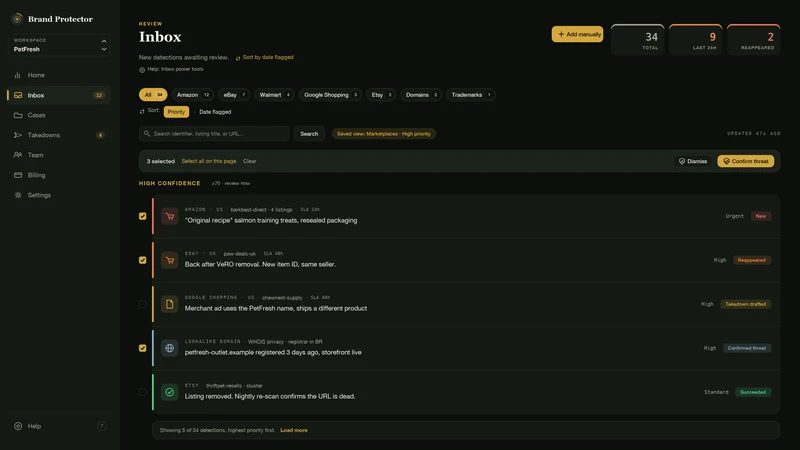This screenshot has width=800, height=450.
Task: Uncheck the Amazon salmon treats detection
Action: [x=142, y=216]
